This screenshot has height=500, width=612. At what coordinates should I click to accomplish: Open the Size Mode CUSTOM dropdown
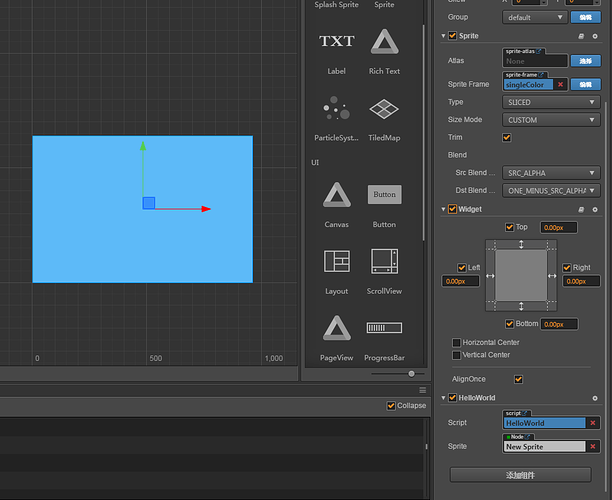[550, 120]
